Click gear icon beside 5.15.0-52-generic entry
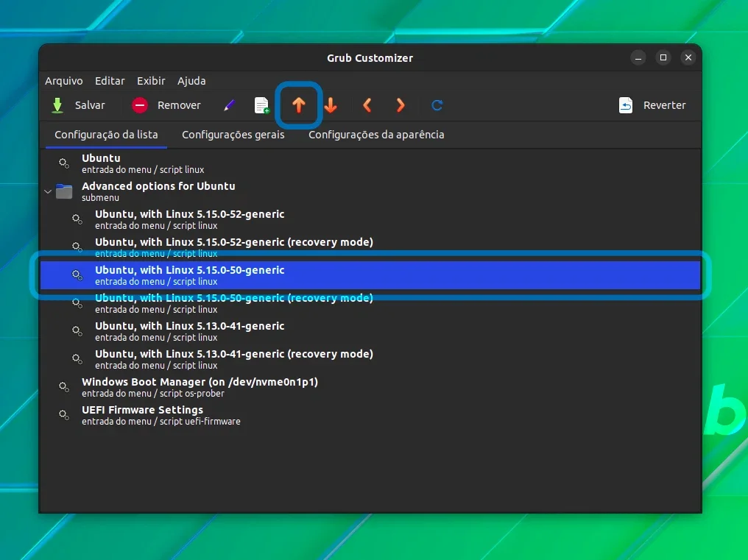The width and height of the screenshot is (748, 560). [77, 219]
